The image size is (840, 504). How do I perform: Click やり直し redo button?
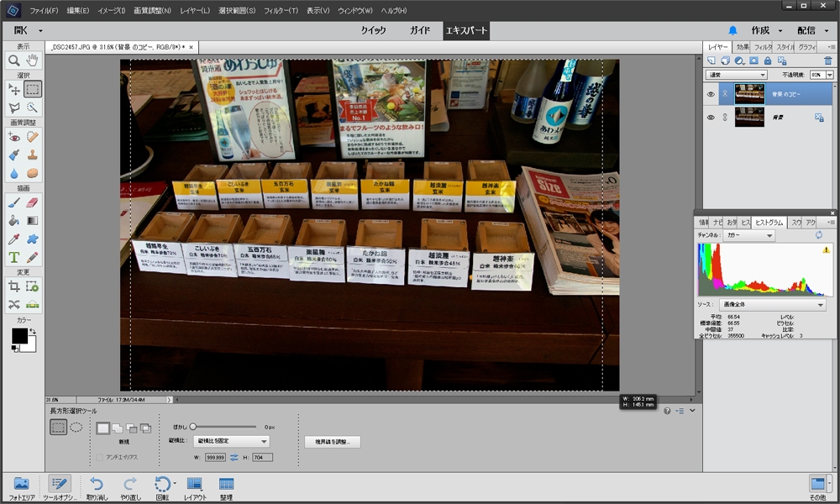(130, 489)
